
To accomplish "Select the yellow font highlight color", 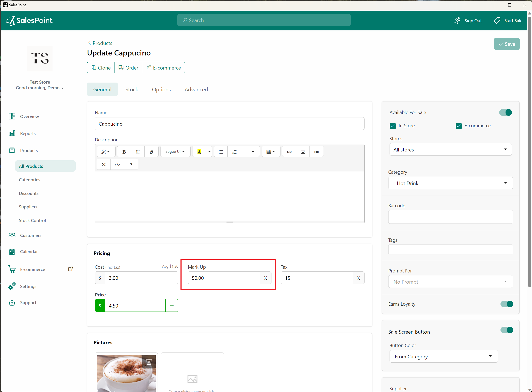I will click(199, 151).
